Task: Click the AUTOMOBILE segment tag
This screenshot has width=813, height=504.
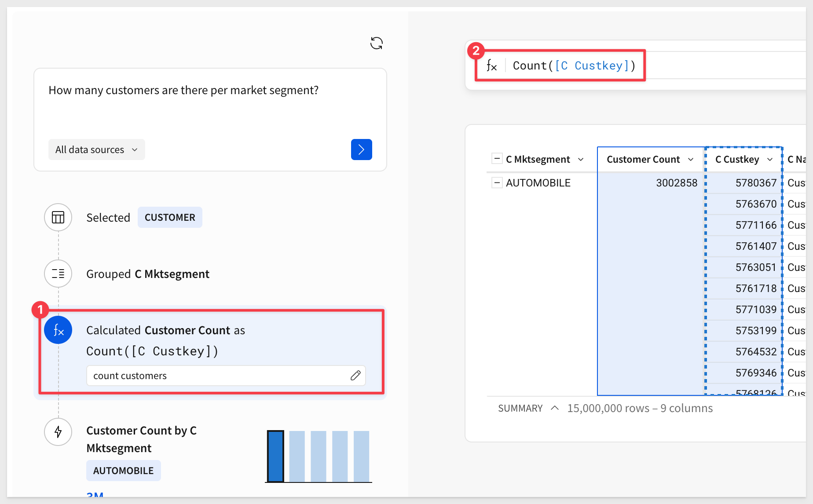Action: 123,471
